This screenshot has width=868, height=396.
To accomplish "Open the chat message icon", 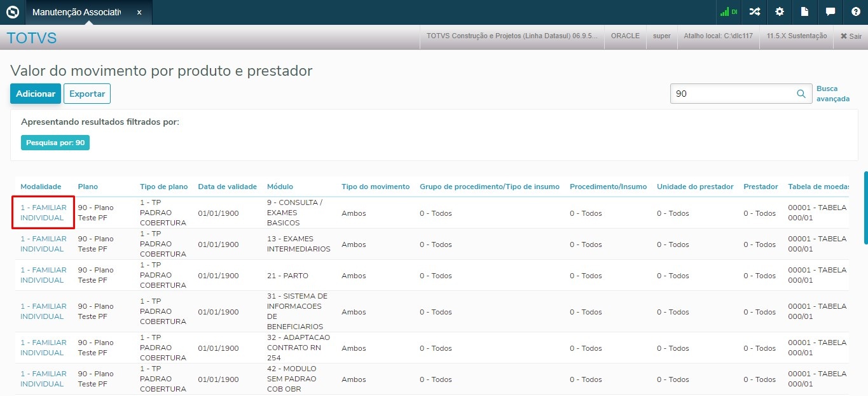I will (x=830, y=12).
